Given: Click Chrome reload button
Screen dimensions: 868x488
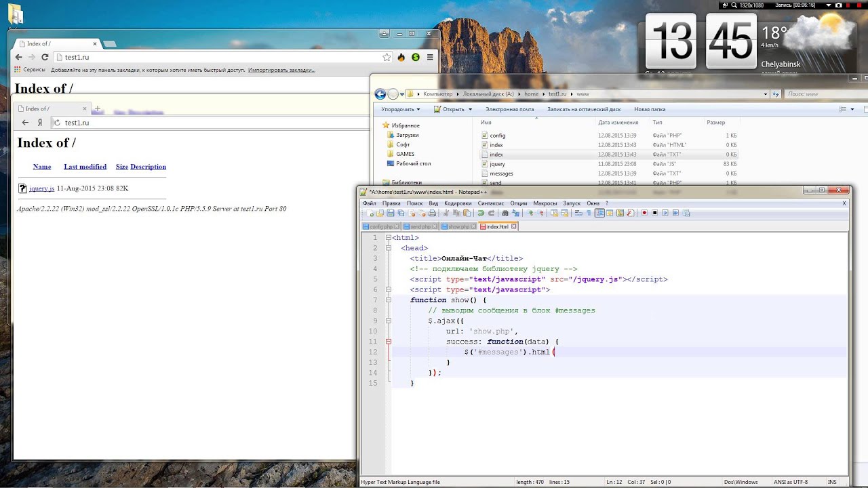Looking at the screenshot, I should coord(45,58).
